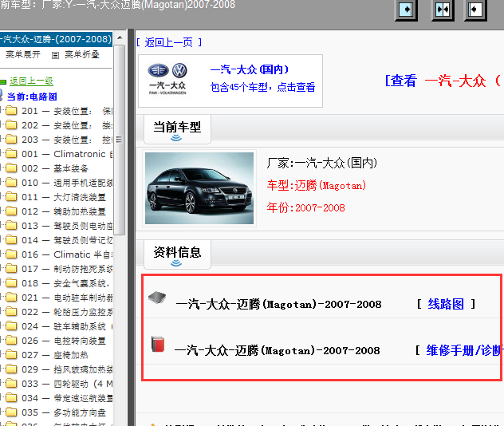Click the red book icon beside 维修手册 row
The width and height of the screenshot is (504, 426).
coord(158,344)
